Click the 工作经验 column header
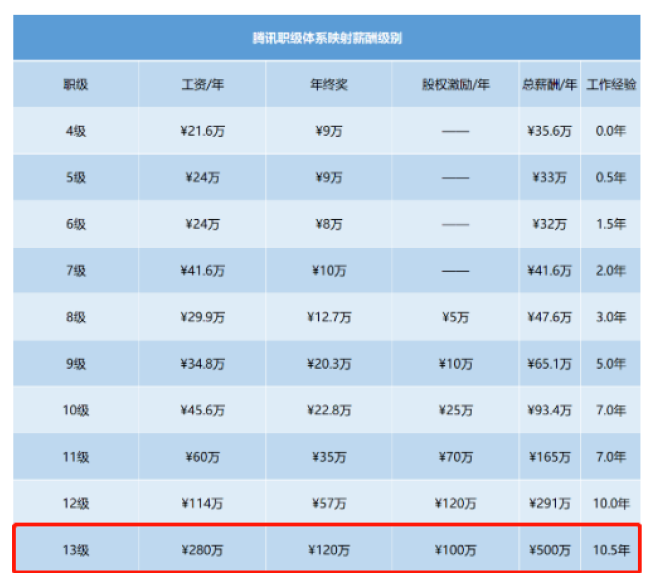The image size is (653, 573). [x=610, y=85]
